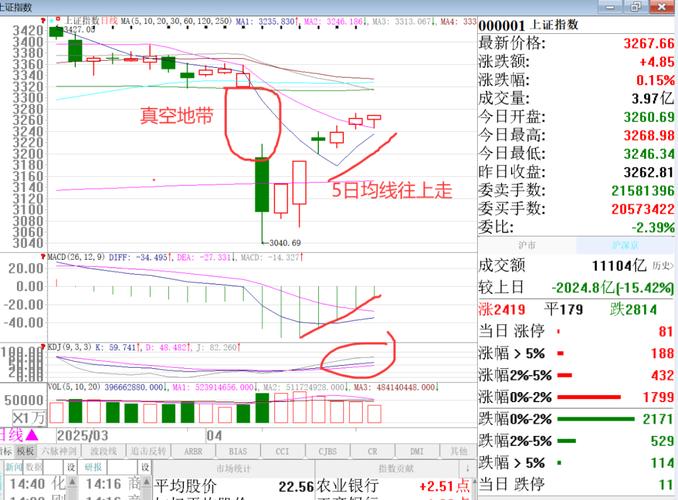The image size is (678, 500).
Task: Click the 设 settings button beside 研报
Action: coord(145,467)
